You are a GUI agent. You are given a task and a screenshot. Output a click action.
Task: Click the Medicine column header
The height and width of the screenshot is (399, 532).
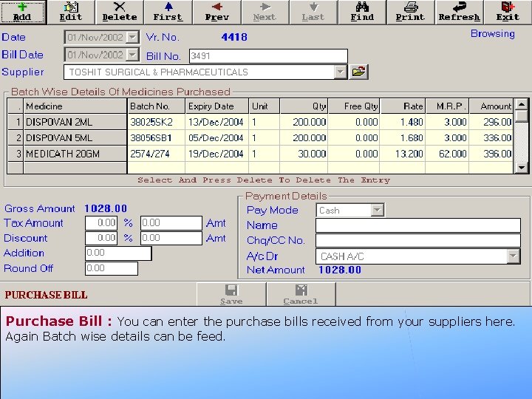point(75,106)
